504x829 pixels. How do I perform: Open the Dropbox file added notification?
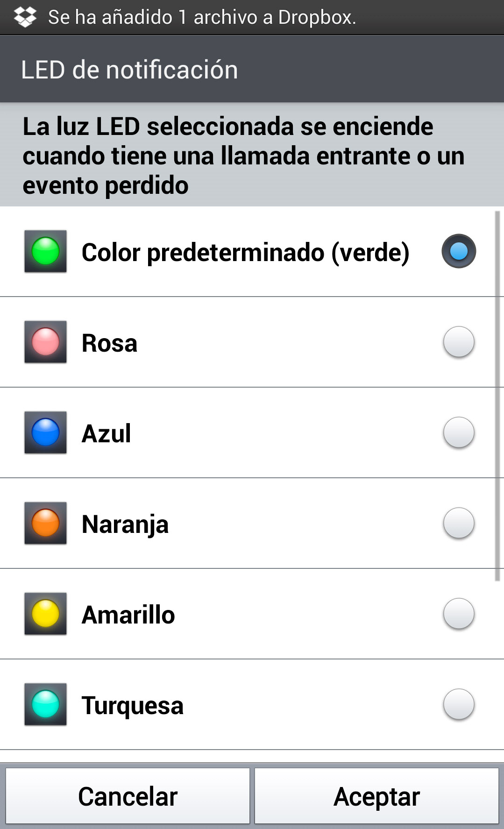point(202,17)
